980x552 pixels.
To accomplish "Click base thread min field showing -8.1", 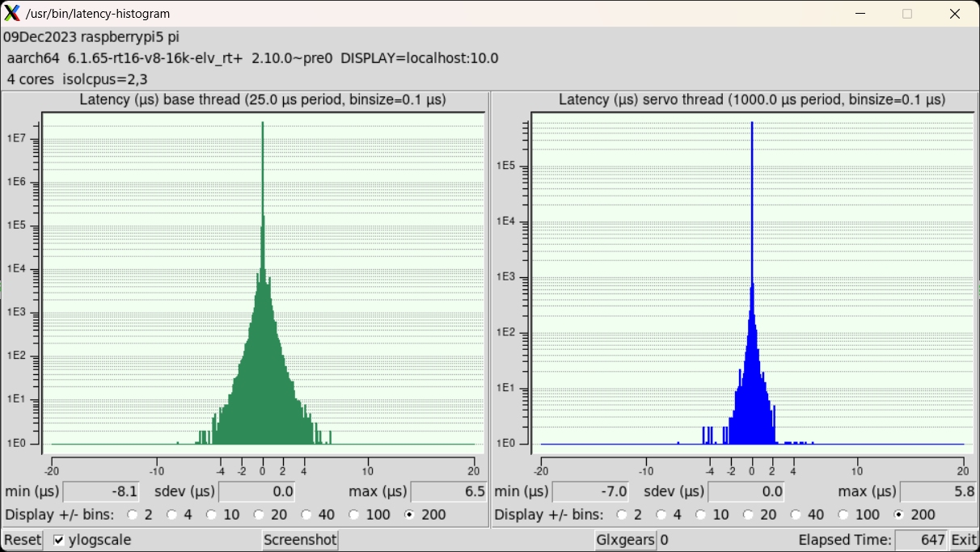I will (x=101, y=491).
